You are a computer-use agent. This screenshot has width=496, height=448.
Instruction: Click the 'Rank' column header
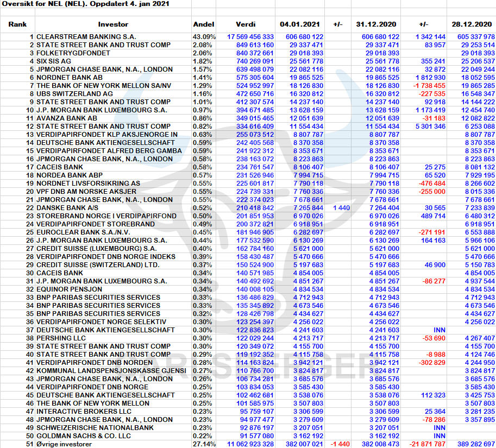point(17,24)
